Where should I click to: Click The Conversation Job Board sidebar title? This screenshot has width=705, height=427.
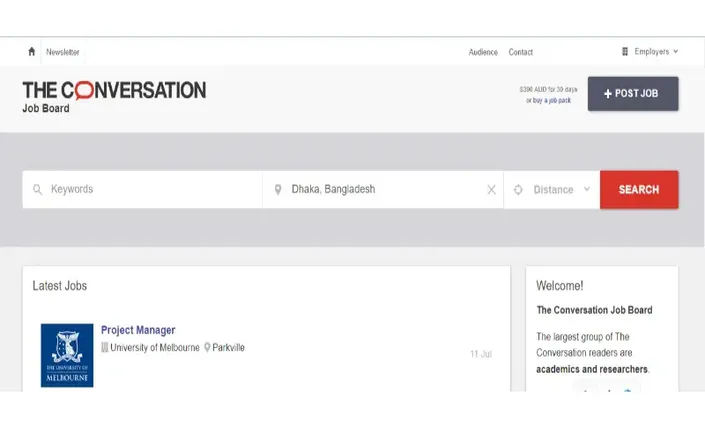(594, 310)
